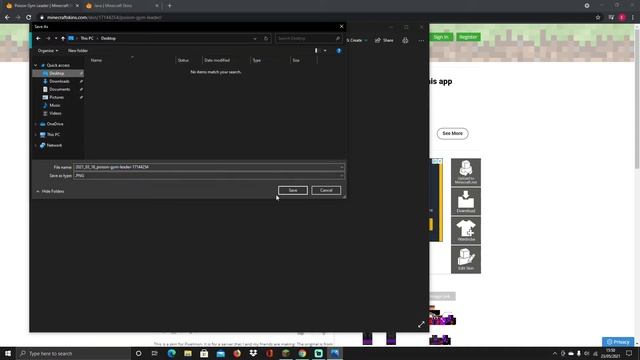The image size is (640, 360).
Task: Sort by the Type column
Action: point(256,60)
